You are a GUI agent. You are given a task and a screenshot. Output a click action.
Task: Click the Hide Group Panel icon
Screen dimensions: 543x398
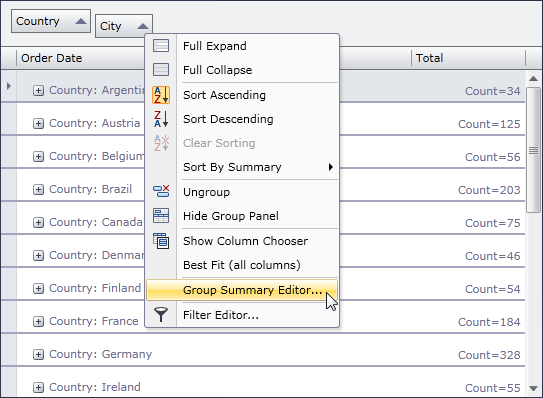pos(161,215)
